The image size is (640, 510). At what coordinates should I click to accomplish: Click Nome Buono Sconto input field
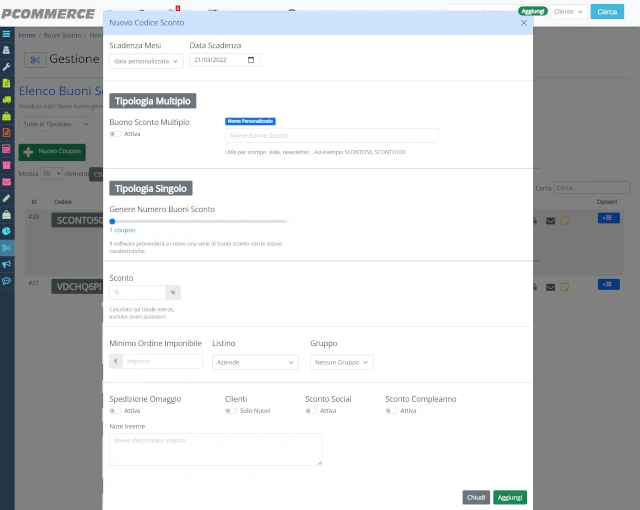point(331,135)
